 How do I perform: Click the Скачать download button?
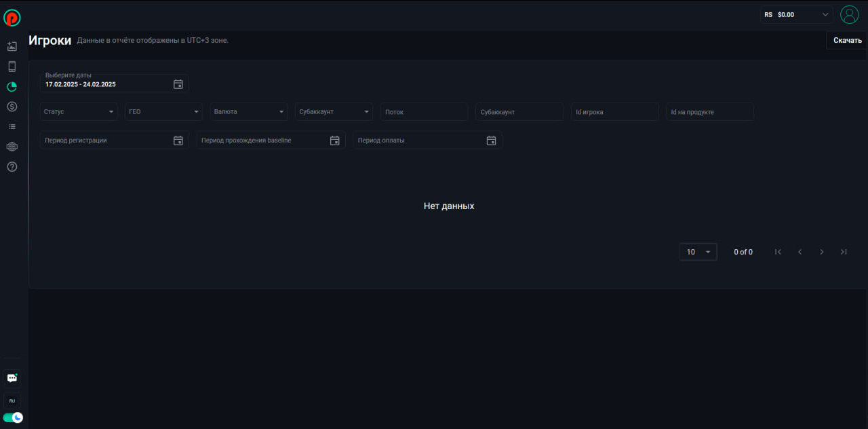847,41
